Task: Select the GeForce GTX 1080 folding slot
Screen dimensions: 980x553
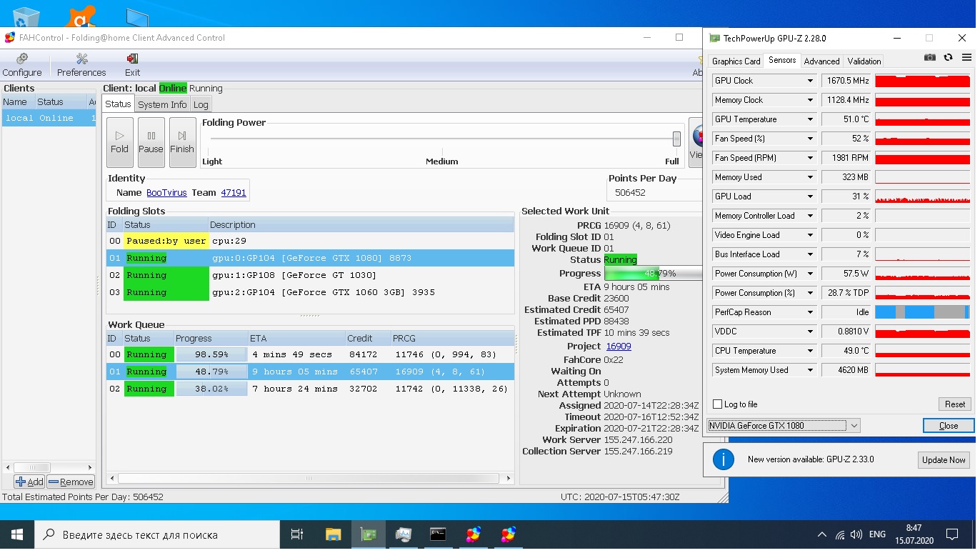Action: click(x=310, y=258)
